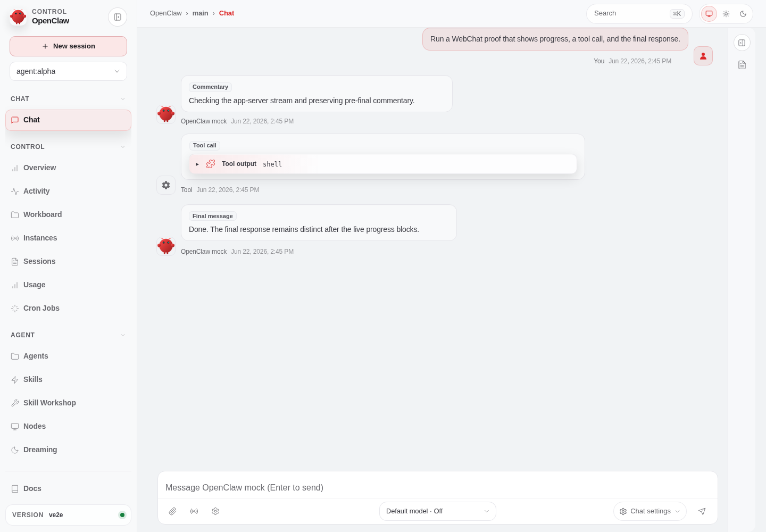This screenshot has height=532, width=766.
Task: Click the Final message badge
Action: pos(213,216)
